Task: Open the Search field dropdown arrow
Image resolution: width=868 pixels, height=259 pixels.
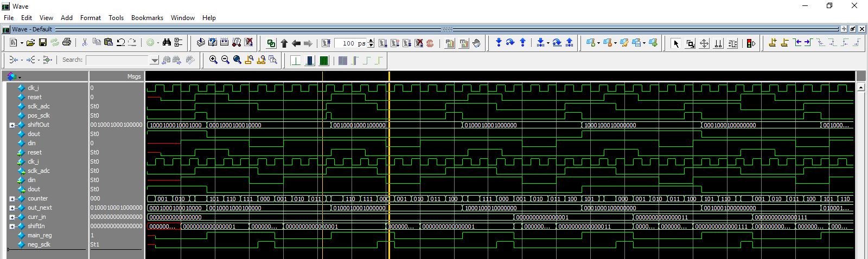Action: 155,60
